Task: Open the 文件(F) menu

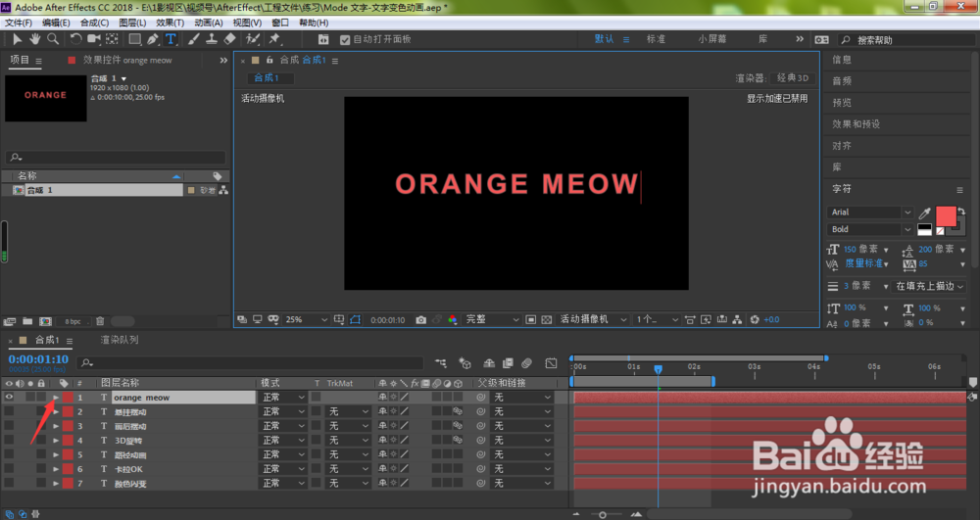Action: pyautogui.click(x=18, y=23)
